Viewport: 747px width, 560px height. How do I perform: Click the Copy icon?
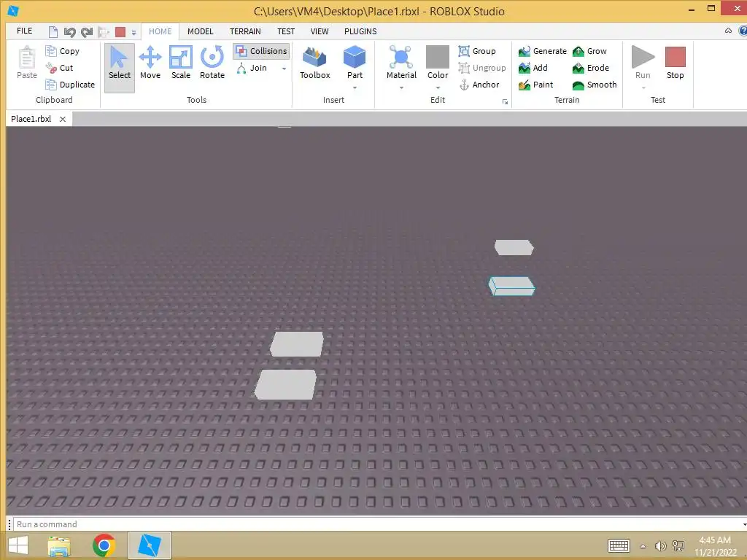[51, 50]
